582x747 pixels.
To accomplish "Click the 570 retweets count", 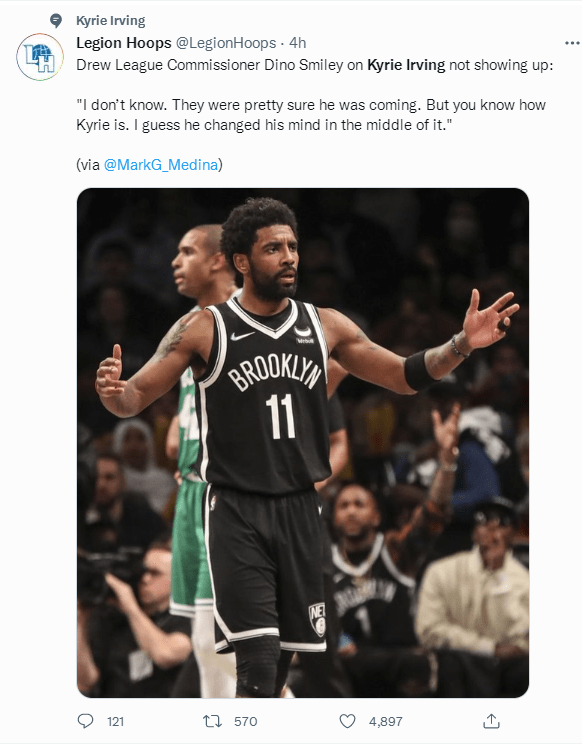I will click(x=245, y=721).
